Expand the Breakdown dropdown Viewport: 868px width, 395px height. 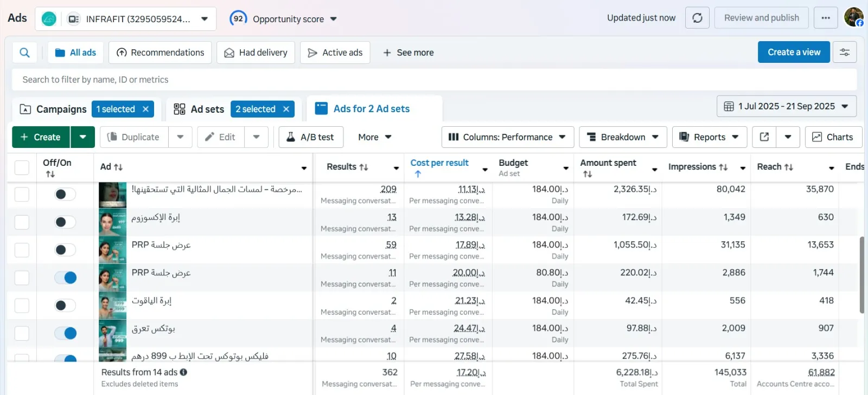click(x=623, y=137)
